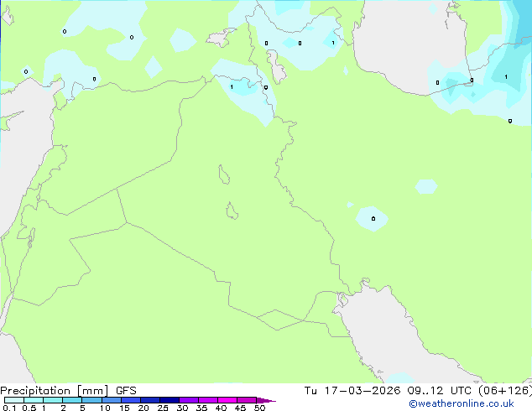Click the "25" legend scale label
532x411 pixels.
pyautogui.click(x=163, y=408)
